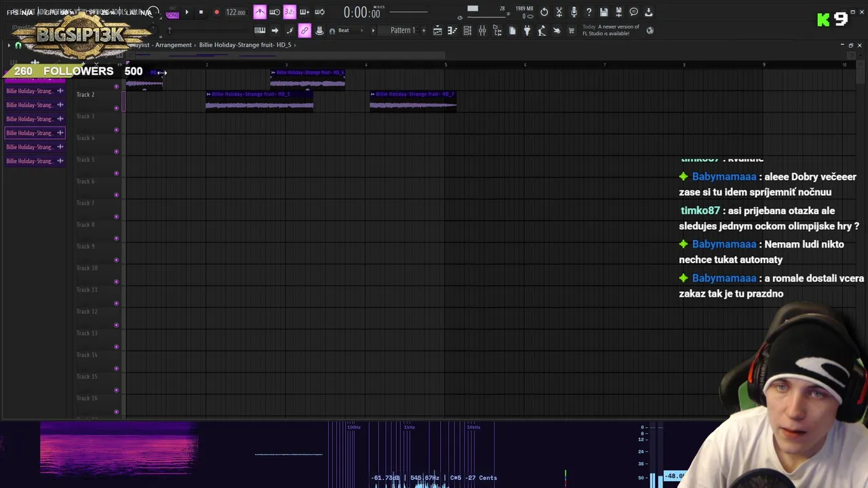
Task: Mute Track 8 with its dot switch
Action: pos(117,238)
